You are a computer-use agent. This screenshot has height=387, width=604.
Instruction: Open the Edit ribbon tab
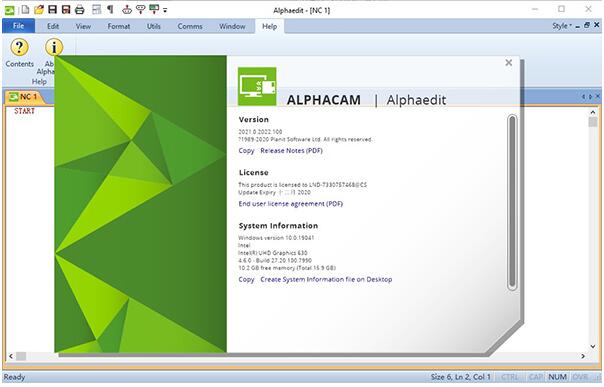click(x=53, y=26)
